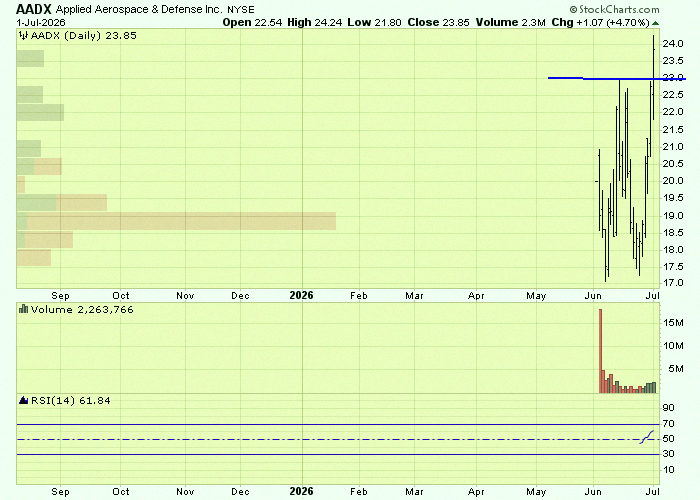Click the dashed RSI 50 midline
700x500 pixels.
tap(338, 440)
